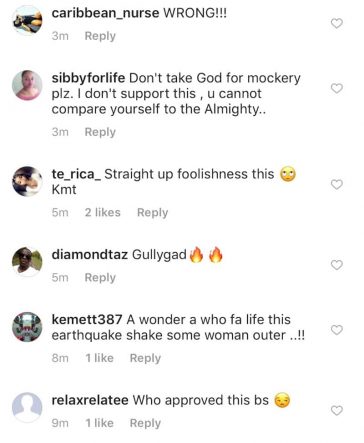Reply to relaxrelatee's comment
The width and height of the screenshot is (364, 443).
click(x=145, y=423)
